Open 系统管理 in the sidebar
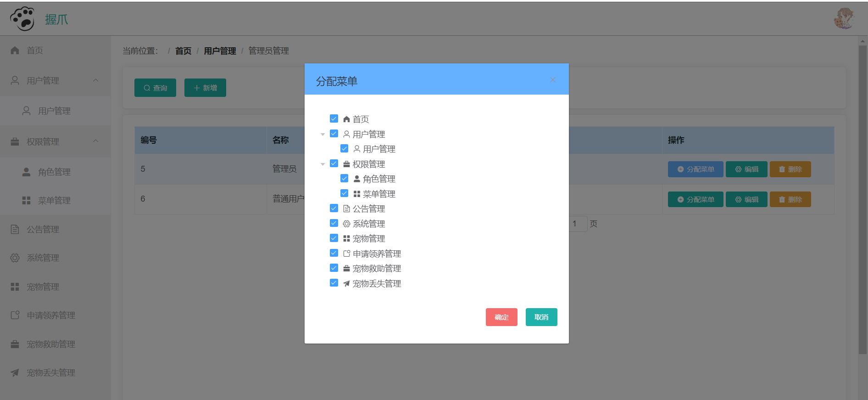868x400 pixels. point(55,258)
